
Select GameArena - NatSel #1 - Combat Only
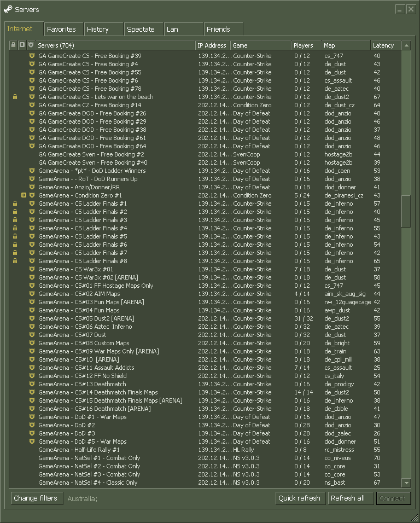coord(205,457)
